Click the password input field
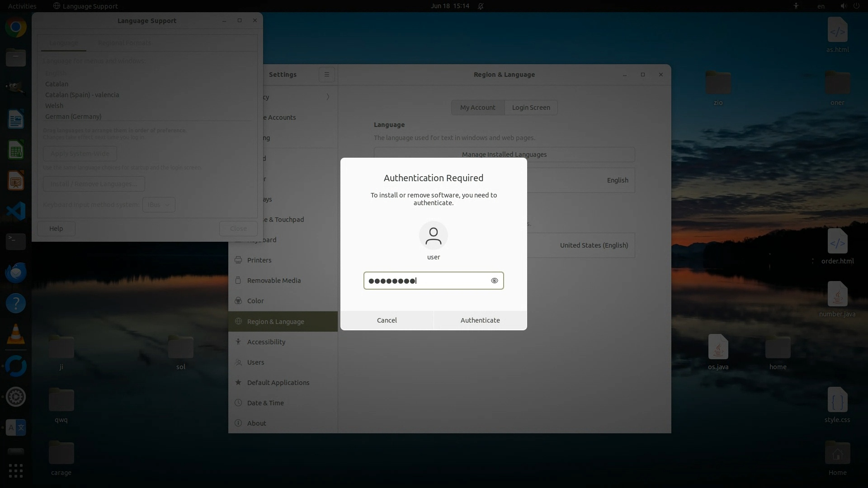The width and height of the screenshot is (868, 488). (427, 281)
